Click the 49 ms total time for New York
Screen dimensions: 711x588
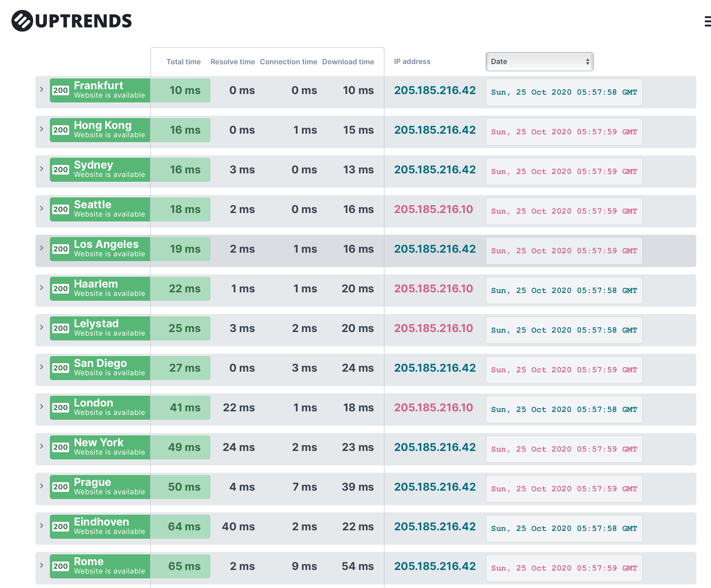pos(184,447)
